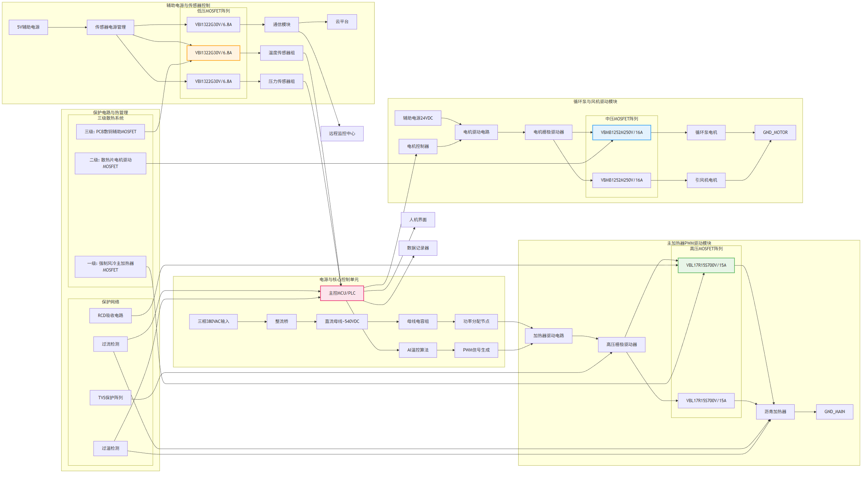Click the 沥青加热器 node
868x477 pixels.
click(775, 412)
